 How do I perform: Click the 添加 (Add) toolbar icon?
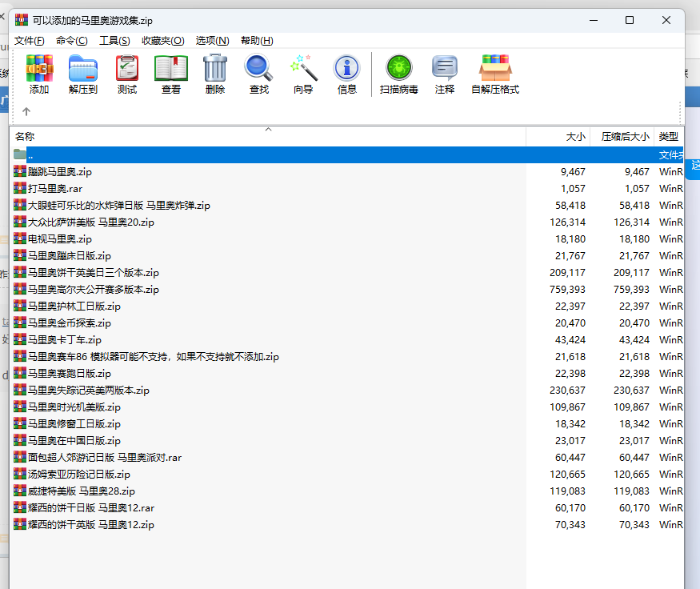click(39, 74)
